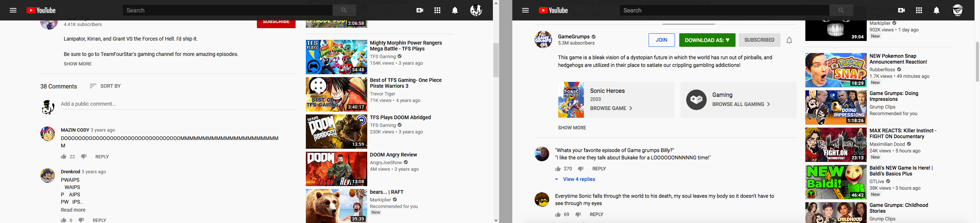Click the search field in the left window
Image resolution: width=980 pixels, height=223 pixels.
[x=228, y=10]
